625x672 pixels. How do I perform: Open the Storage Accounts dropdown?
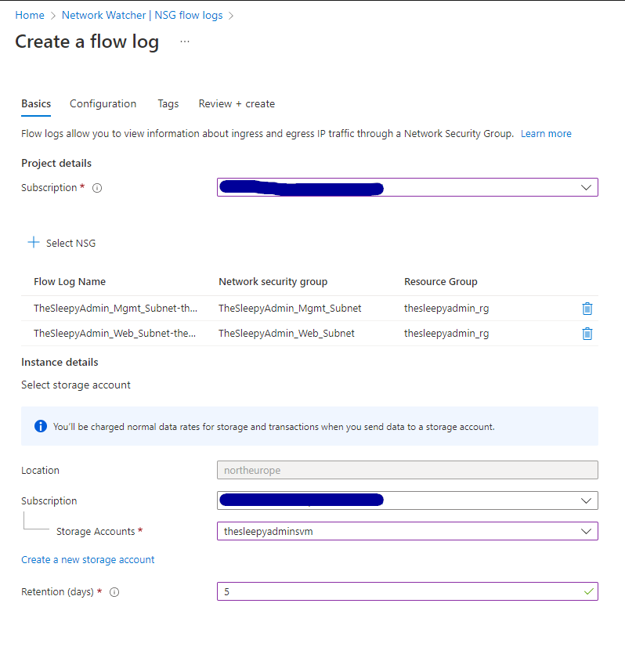[585, 531]
